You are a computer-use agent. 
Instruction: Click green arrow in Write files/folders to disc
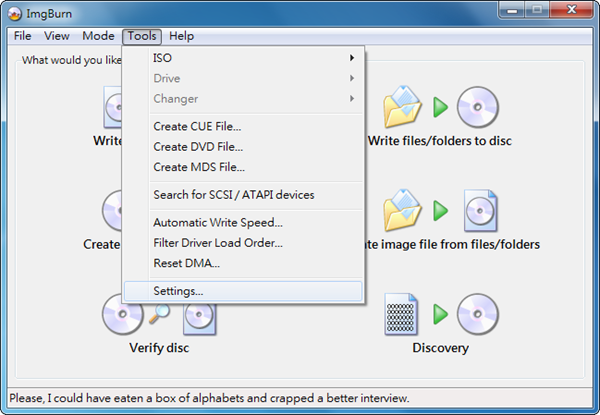pyautogui.click(x=440, y=107)
